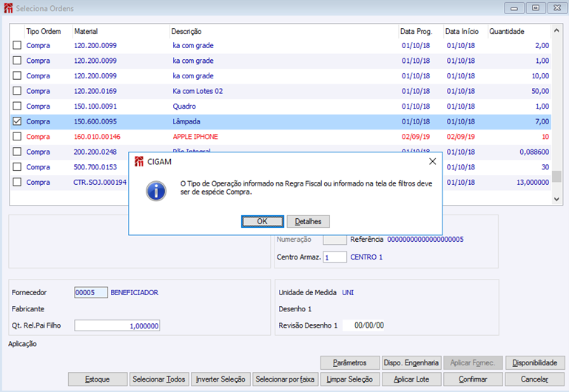569x392 pixels.
Task: Click the Data Início column header
Action: (465, 32)
